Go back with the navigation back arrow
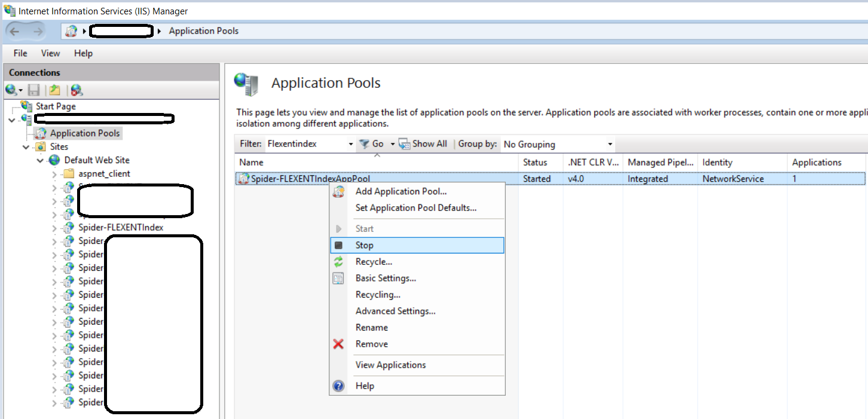This screenshot has width=868, height=419. pyautogui.click(x=15, y=31)
